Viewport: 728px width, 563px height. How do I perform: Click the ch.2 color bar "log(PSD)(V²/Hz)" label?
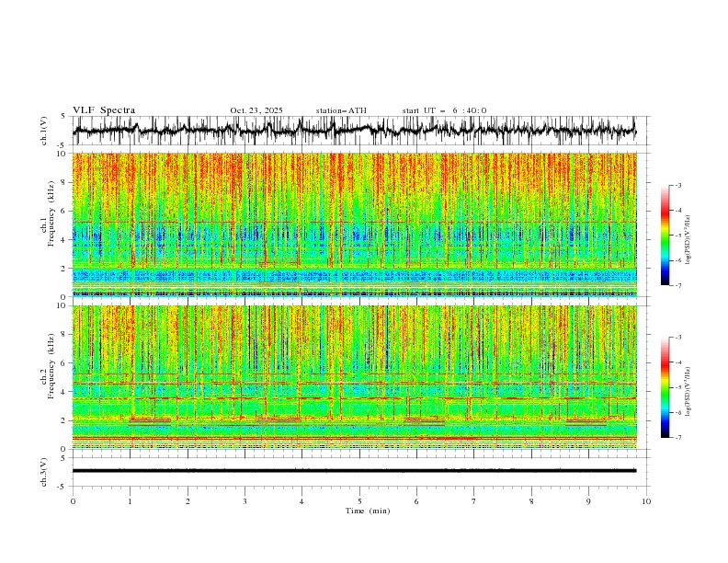point(688,391)
